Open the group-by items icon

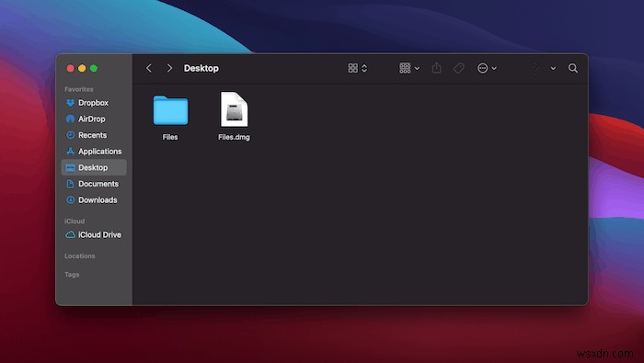click(x=405, y=68)
